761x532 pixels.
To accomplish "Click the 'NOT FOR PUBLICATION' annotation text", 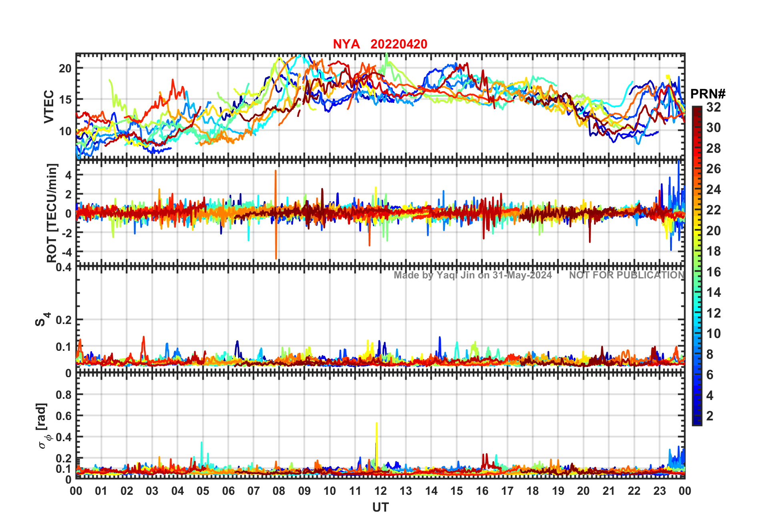I will (x=627, y=275).
